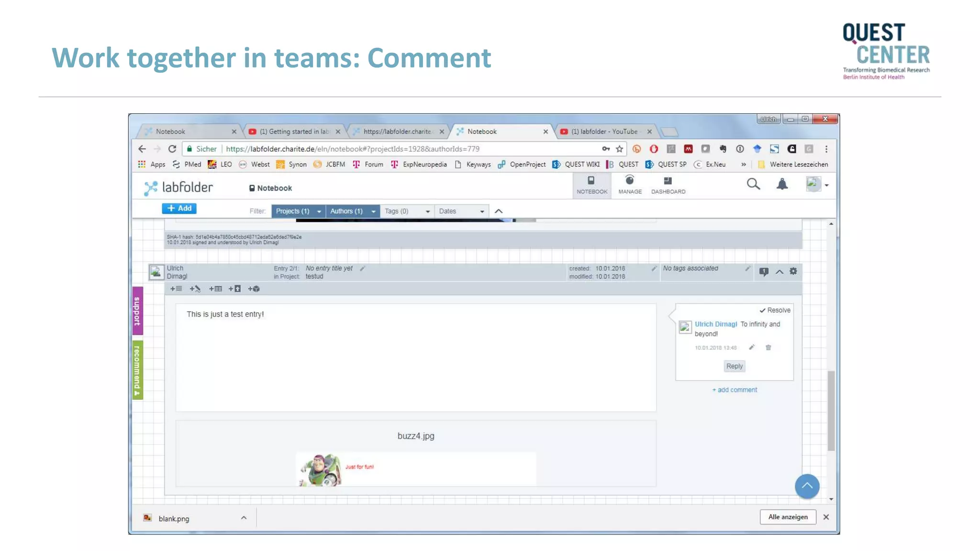Open the JCBFM bookmark
Image resolution: width=980 pixels, height=551 pixels.
click(x=329, y=165)
